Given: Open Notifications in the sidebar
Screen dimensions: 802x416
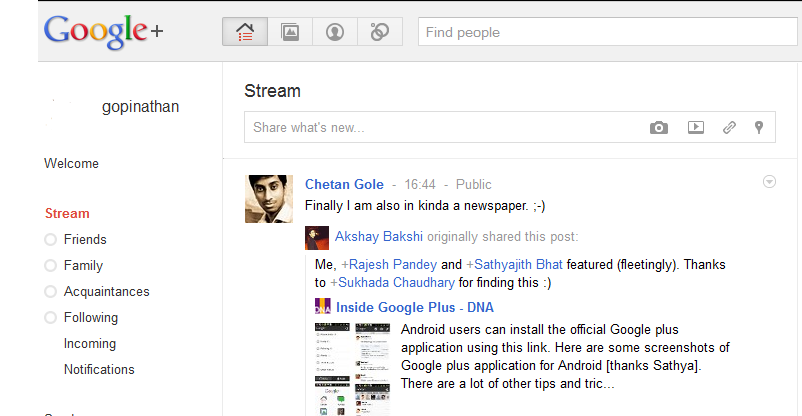Looking at the screenshot, I should [x=99, y=370].
